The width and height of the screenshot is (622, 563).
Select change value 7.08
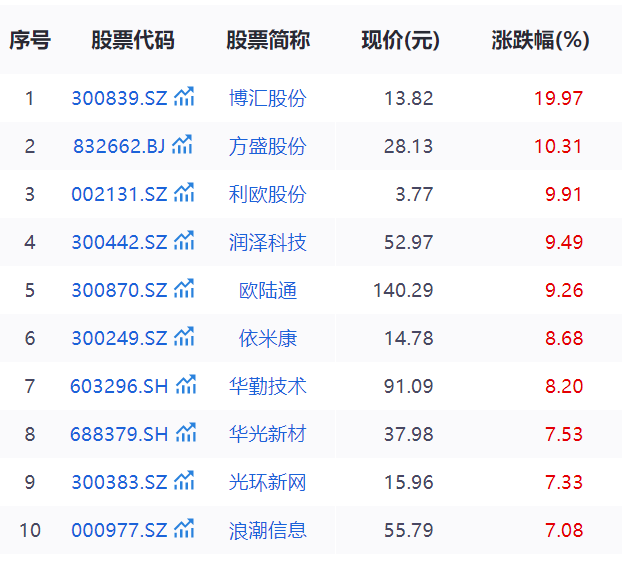564,530
